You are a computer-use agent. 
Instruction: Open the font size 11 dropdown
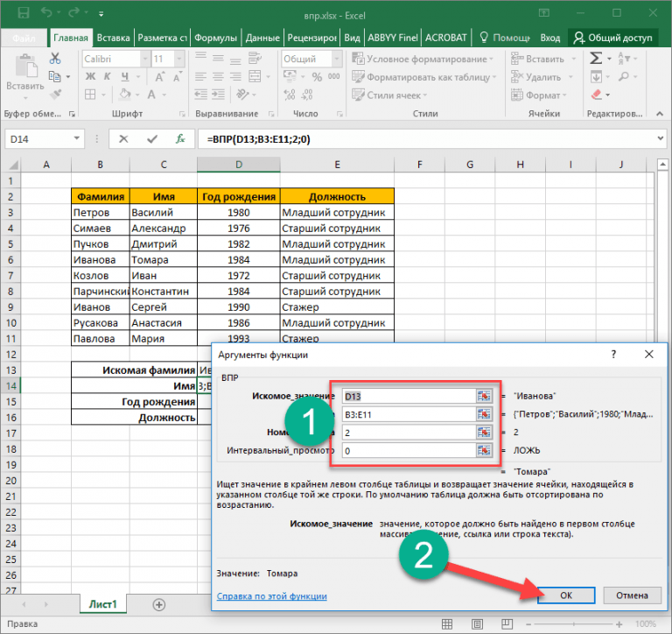point(179,59)
